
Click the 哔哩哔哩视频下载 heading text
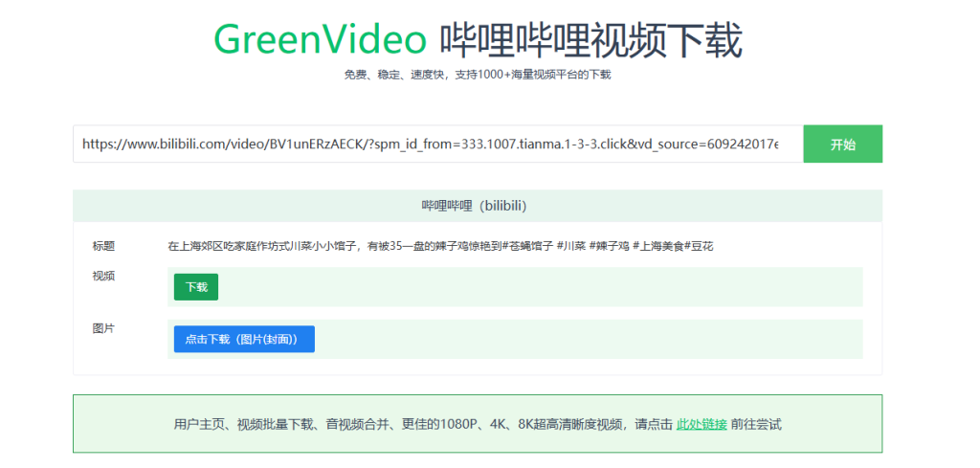590,39
